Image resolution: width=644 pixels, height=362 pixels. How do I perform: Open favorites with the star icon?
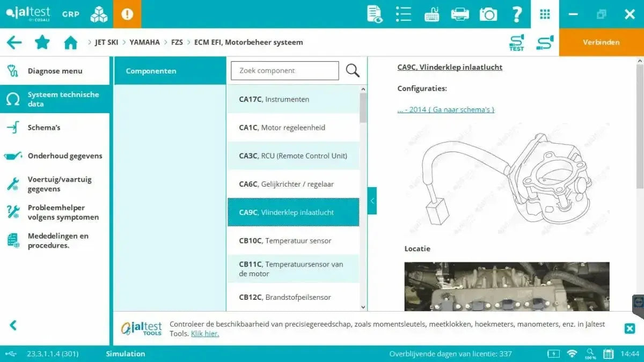[42, 42]
